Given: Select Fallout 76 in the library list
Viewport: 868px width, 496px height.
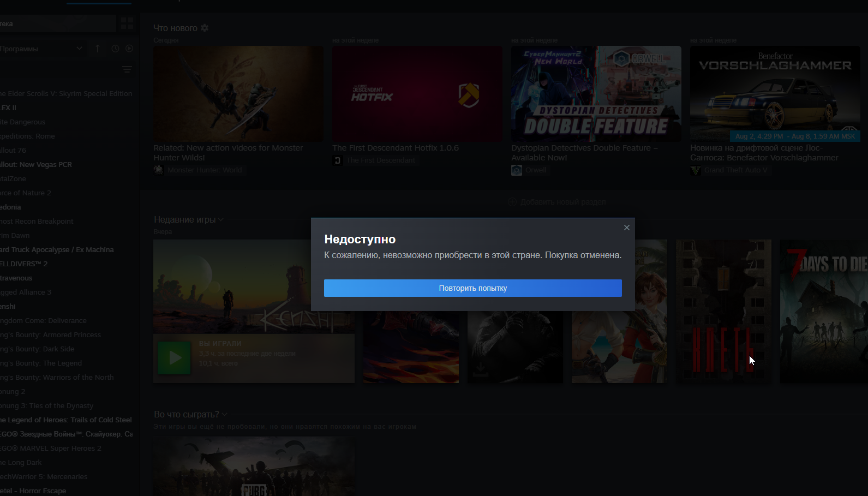Looking at the screenshot, I should tap(13, 151).
